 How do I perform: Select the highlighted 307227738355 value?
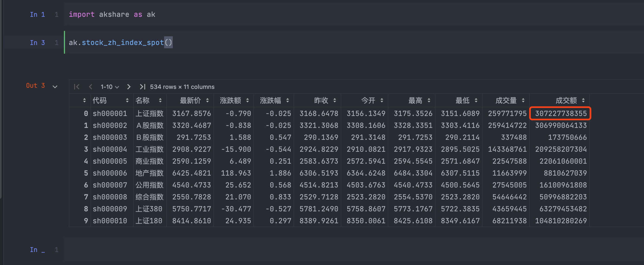560,113
